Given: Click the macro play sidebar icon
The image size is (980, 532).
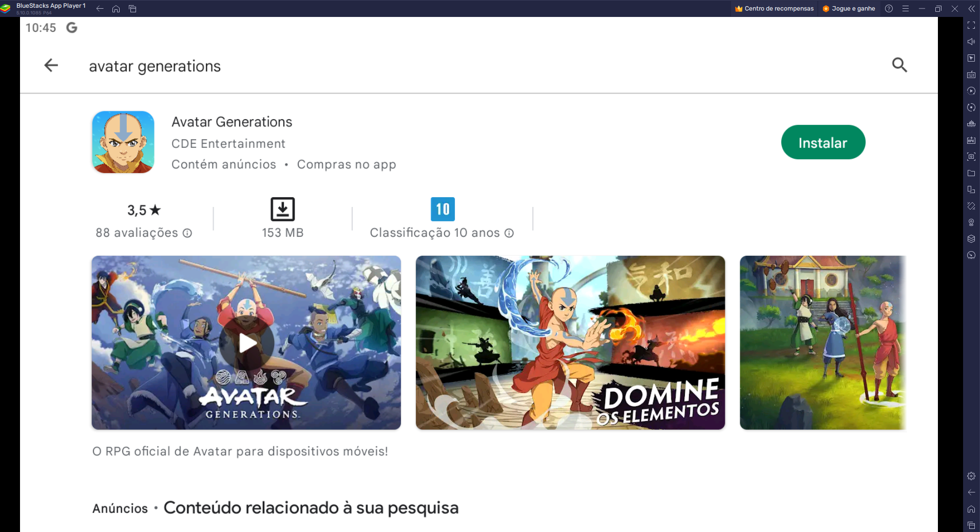Looking at the screenshot, I should tap(971, 91).
